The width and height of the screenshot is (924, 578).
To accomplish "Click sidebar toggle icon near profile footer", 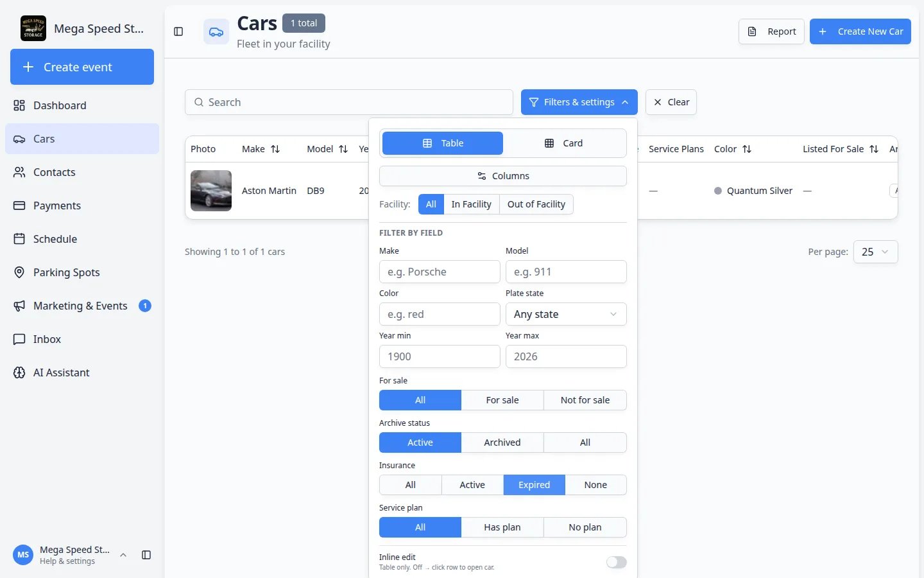I will click(146, 555).
